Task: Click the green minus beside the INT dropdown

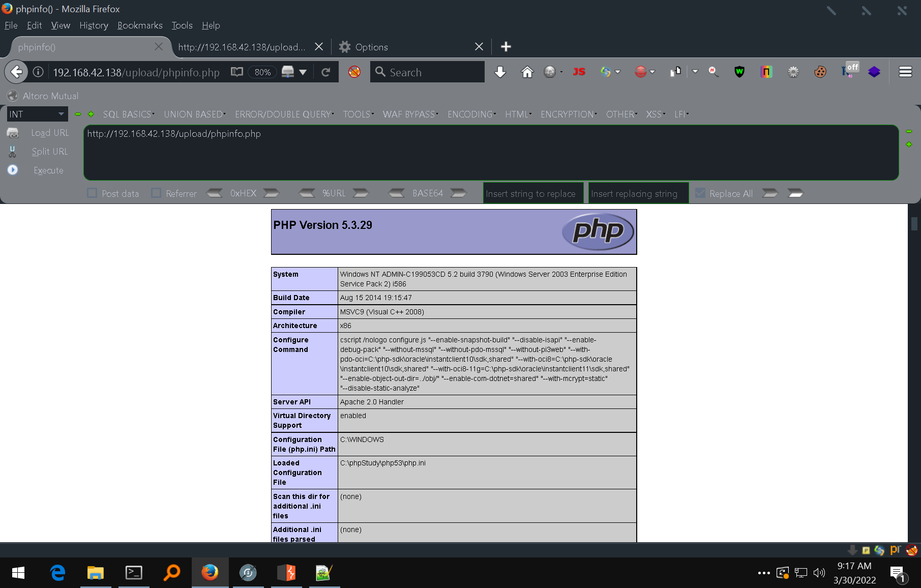Action: pyautogui.click(x=78, y=114)
